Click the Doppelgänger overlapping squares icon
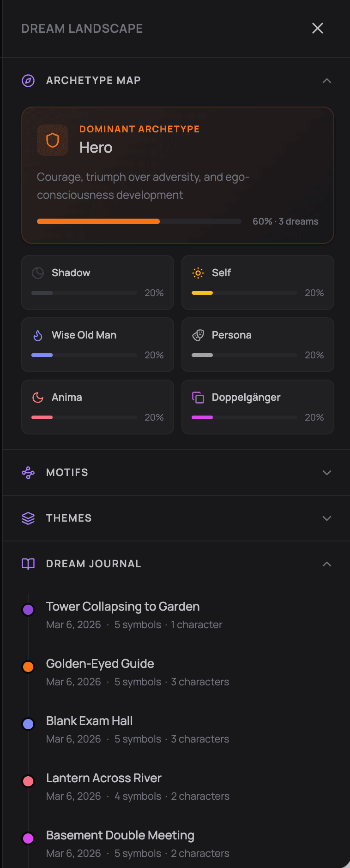 (x=198, y=398)
